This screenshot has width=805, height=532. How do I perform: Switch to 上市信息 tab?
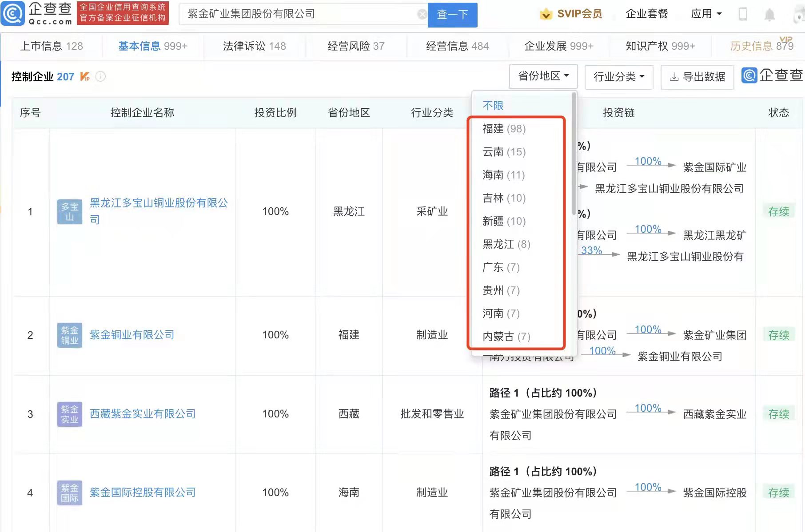click(x=52, y=46)
